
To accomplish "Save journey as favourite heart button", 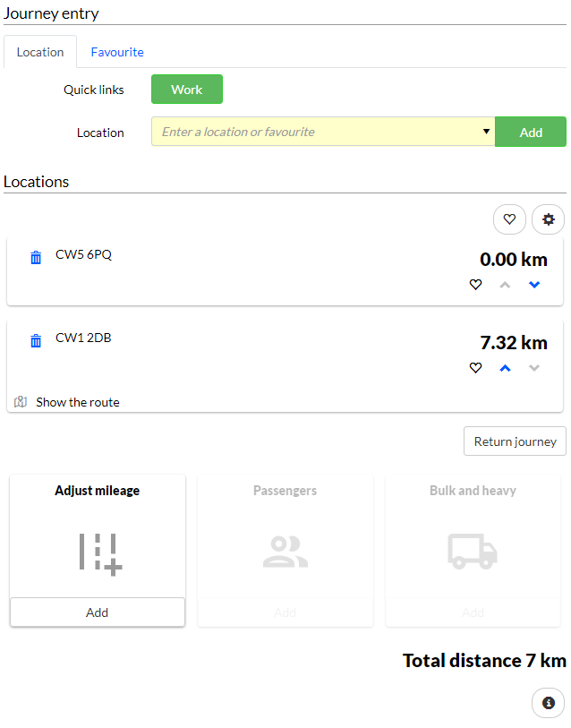I will point(509,219).
